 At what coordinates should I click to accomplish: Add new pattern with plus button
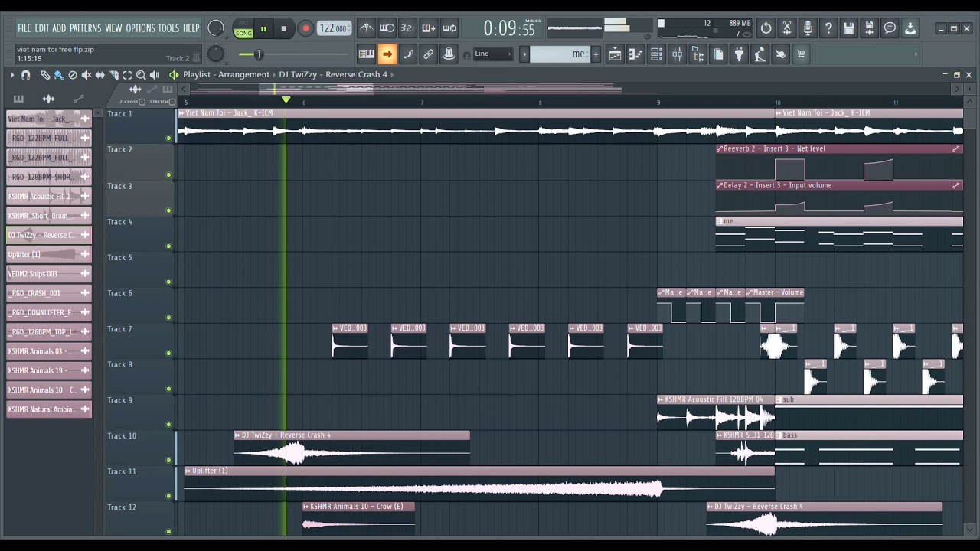tap(596, 54)
